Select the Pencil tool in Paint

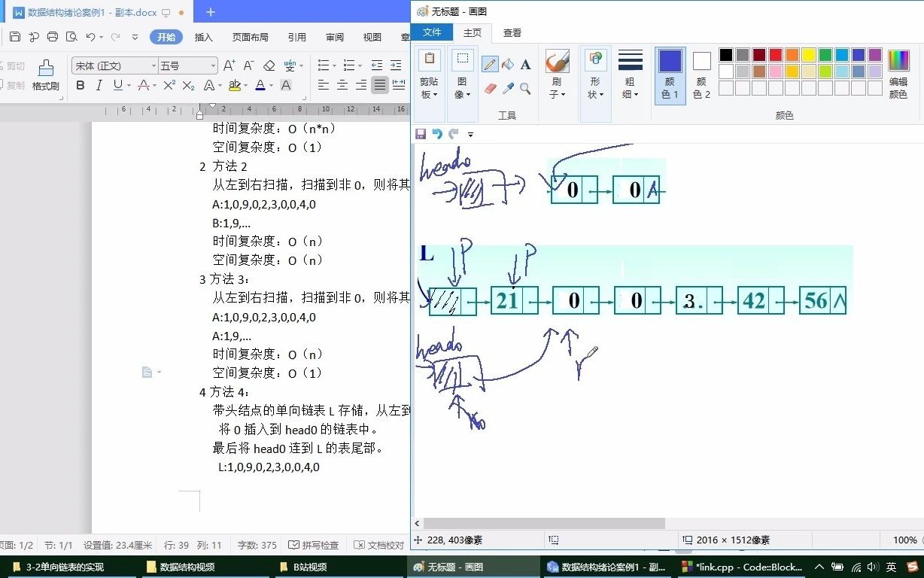490,63
